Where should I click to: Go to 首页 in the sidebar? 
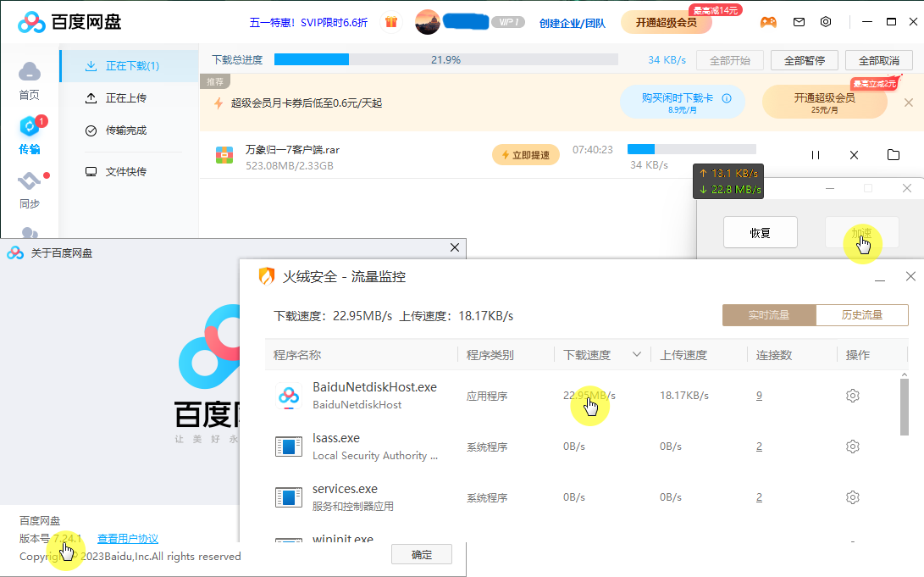point(30,80)
